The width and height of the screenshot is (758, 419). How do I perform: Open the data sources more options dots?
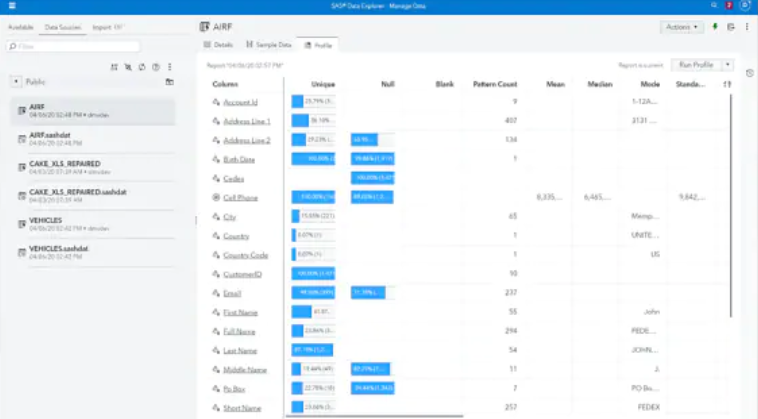170,67
